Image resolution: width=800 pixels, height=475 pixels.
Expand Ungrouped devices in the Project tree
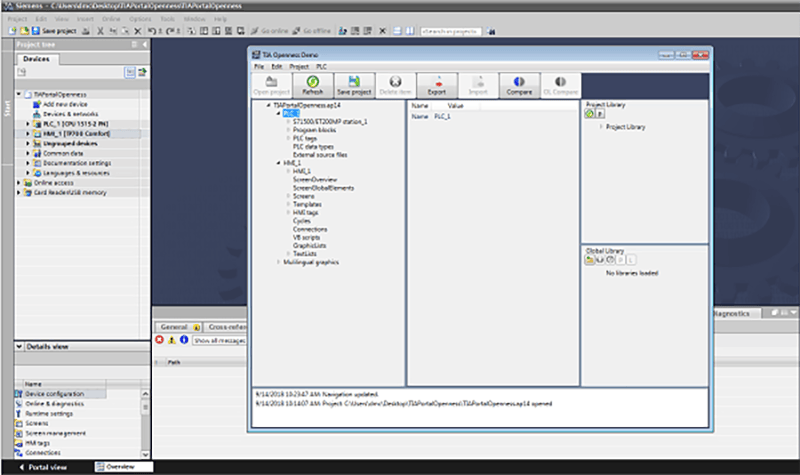tap(28, 143)
